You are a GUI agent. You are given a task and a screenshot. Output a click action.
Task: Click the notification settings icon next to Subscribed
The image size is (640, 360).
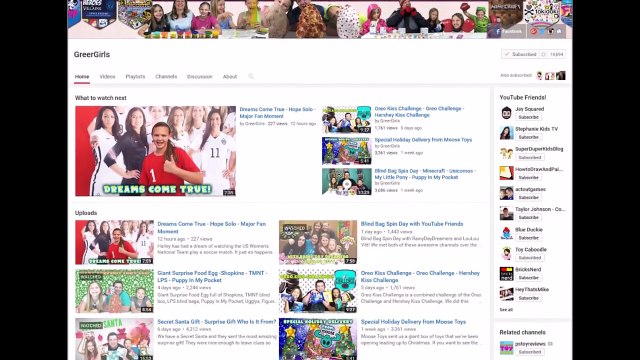pyautogui.click(x=543, y=54)
